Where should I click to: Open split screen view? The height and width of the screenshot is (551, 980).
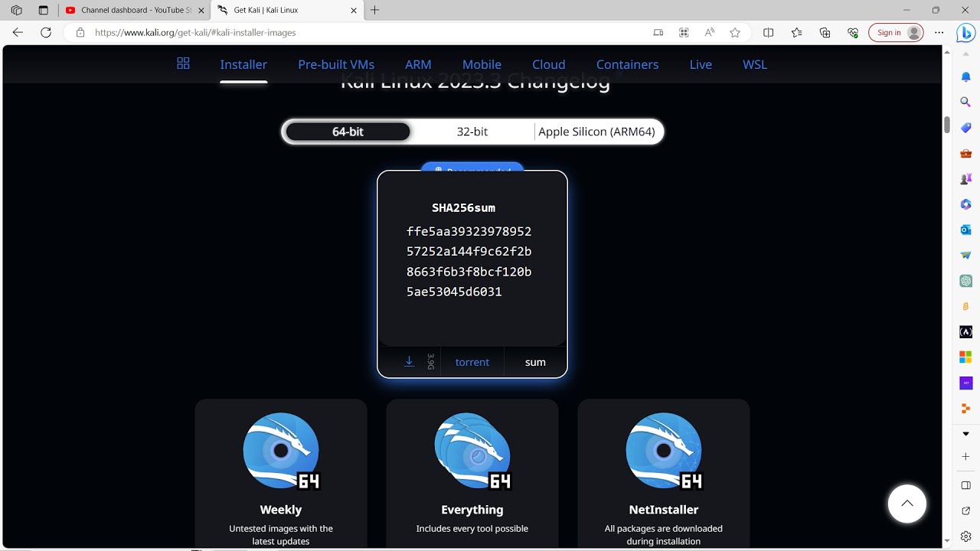[x=769, y=33]
